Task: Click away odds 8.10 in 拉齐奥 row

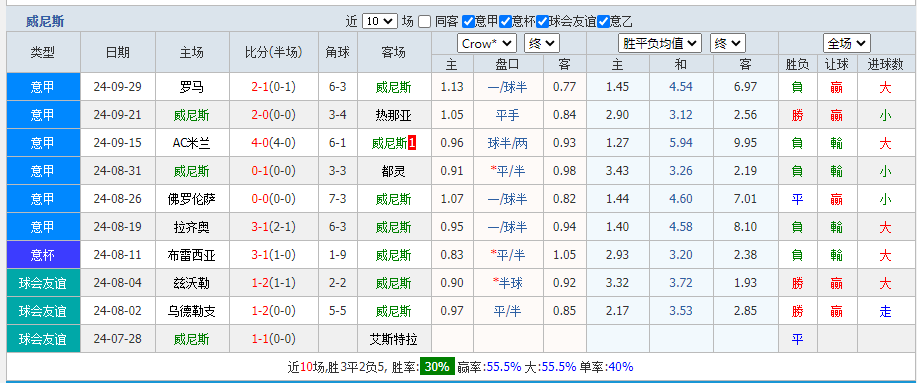Action: [745, 227]
